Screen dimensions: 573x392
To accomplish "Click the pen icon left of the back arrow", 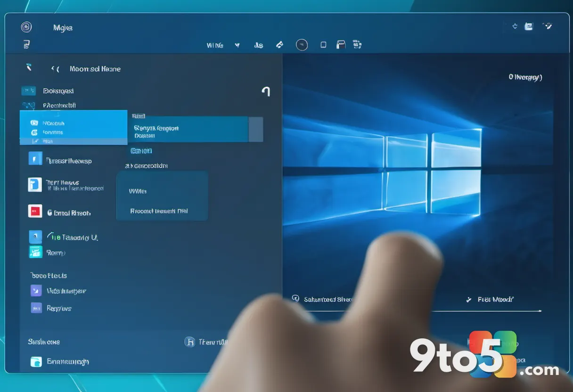I will 29,67.
